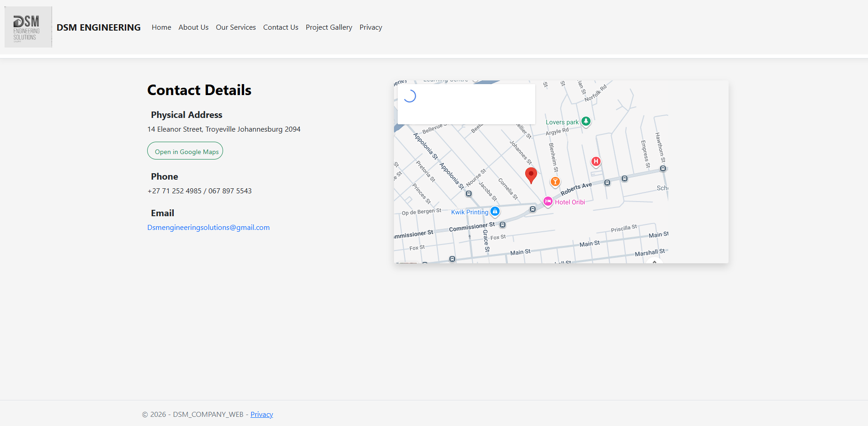This screenshot has height=426, width=868.
Task: Click Open in Google Maps button
Action: [x=185, y=151]
